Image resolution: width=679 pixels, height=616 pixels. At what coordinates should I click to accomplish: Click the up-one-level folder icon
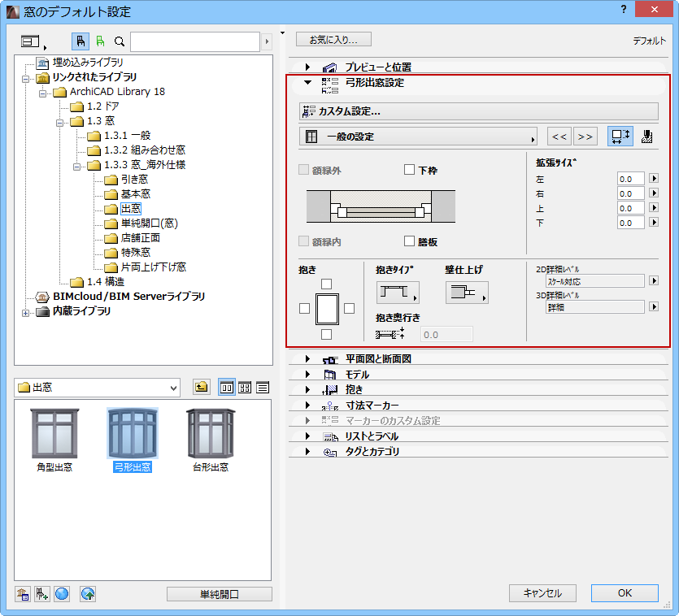point(201,388)
